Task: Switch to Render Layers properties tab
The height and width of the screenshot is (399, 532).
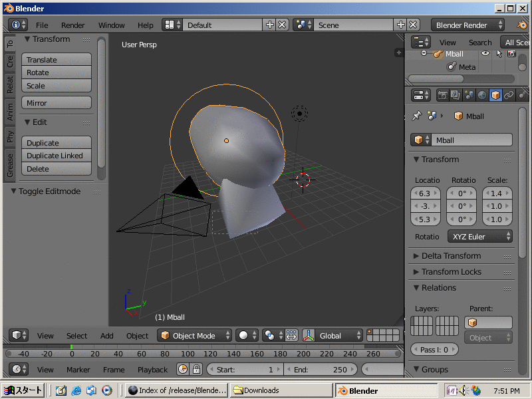Action: [456, 95]
